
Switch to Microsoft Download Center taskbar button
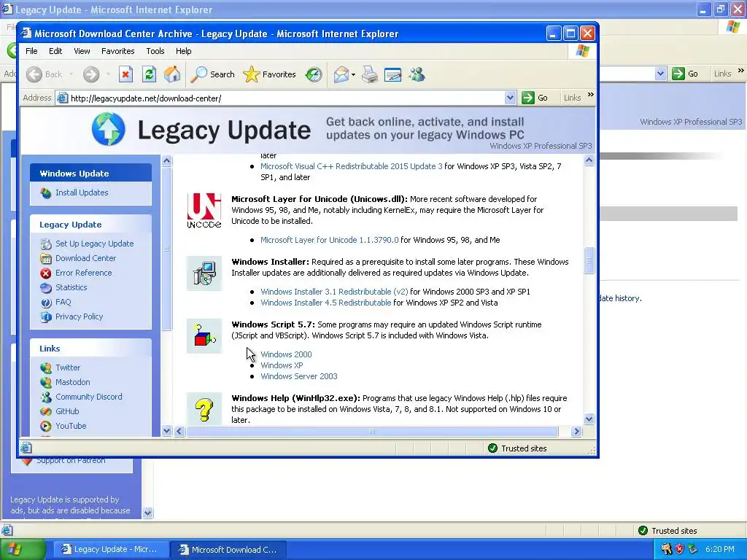pos(228,549)
